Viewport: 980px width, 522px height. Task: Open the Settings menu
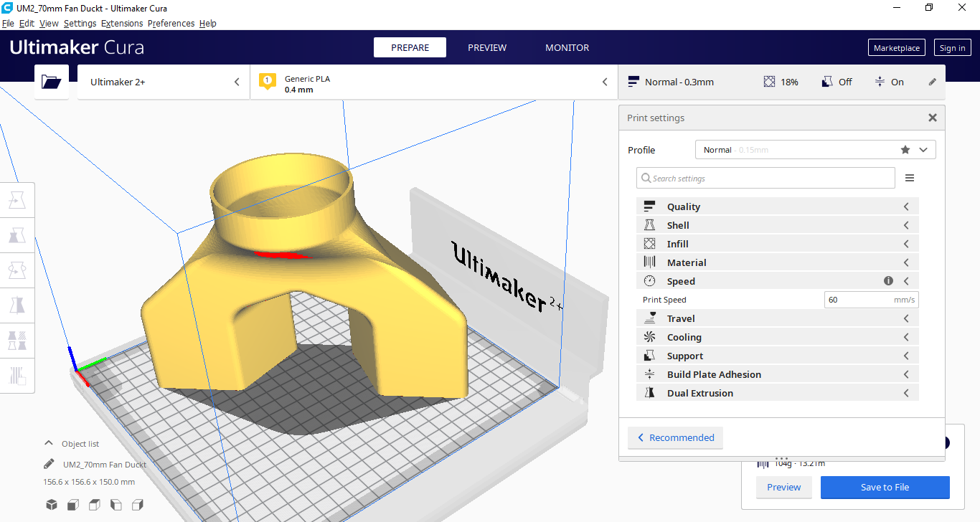point(80,23)
